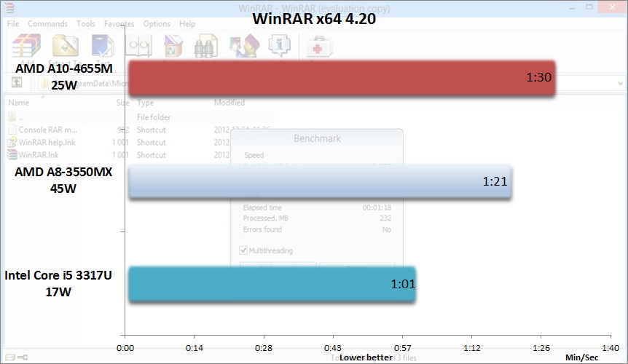Click the Add archive toolbar icon

26,46
